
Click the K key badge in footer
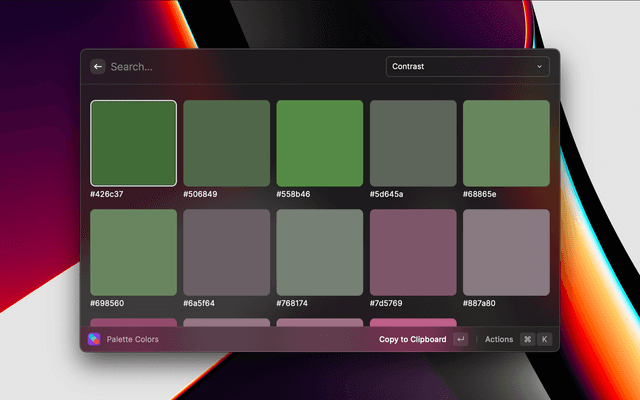[x=545, y=339]
